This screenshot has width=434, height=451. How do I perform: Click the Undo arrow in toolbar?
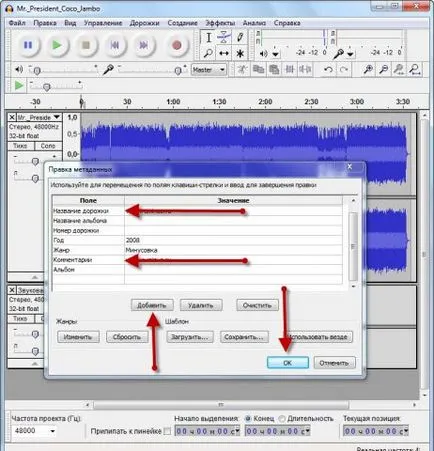329,69
